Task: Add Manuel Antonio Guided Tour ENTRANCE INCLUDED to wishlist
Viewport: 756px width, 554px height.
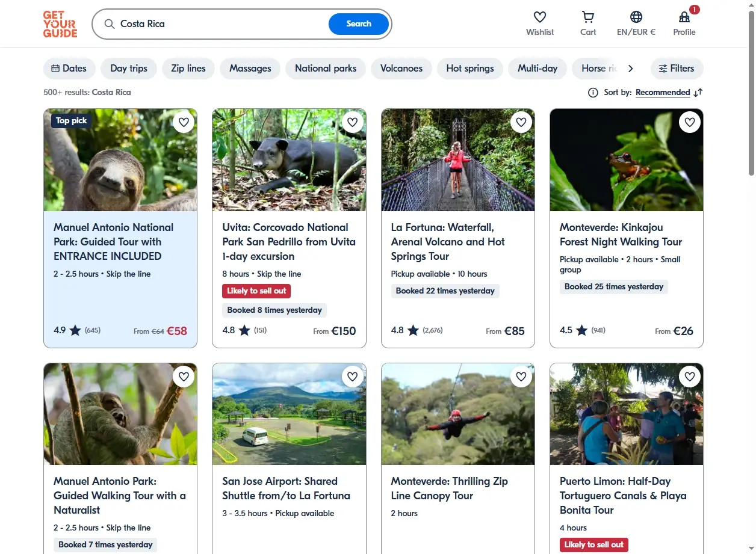Action: coord(184,122)
